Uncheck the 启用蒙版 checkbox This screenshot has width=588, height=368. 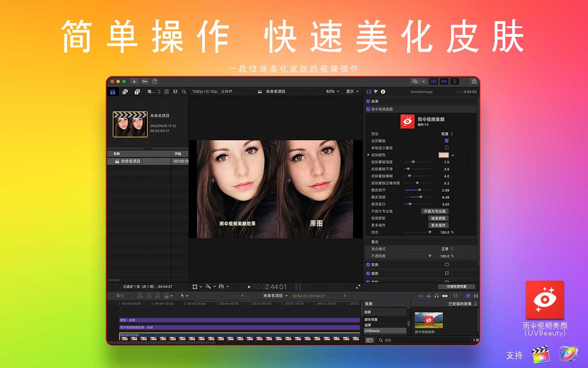[447, 141]
